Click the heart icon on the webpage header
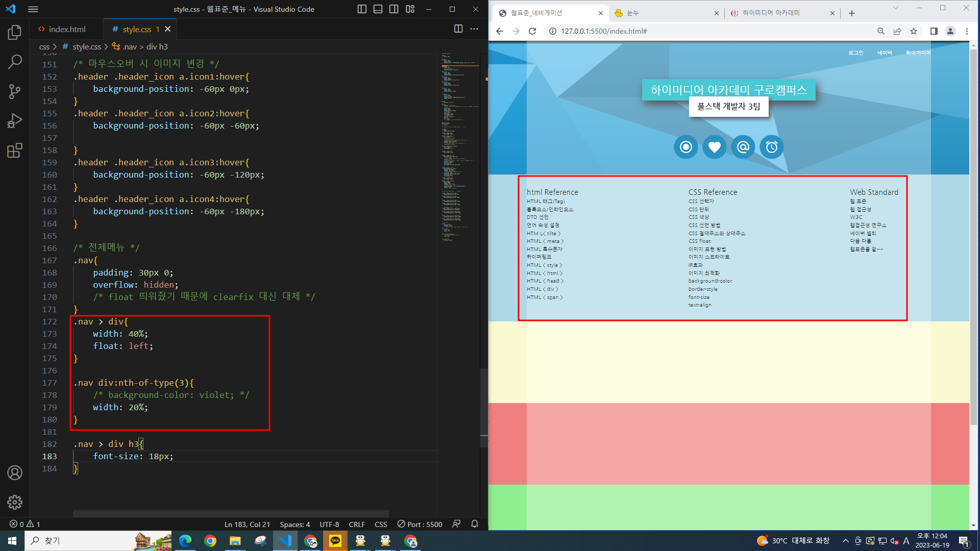This screenshot has width=980, height=551. (x=714, y=147)
